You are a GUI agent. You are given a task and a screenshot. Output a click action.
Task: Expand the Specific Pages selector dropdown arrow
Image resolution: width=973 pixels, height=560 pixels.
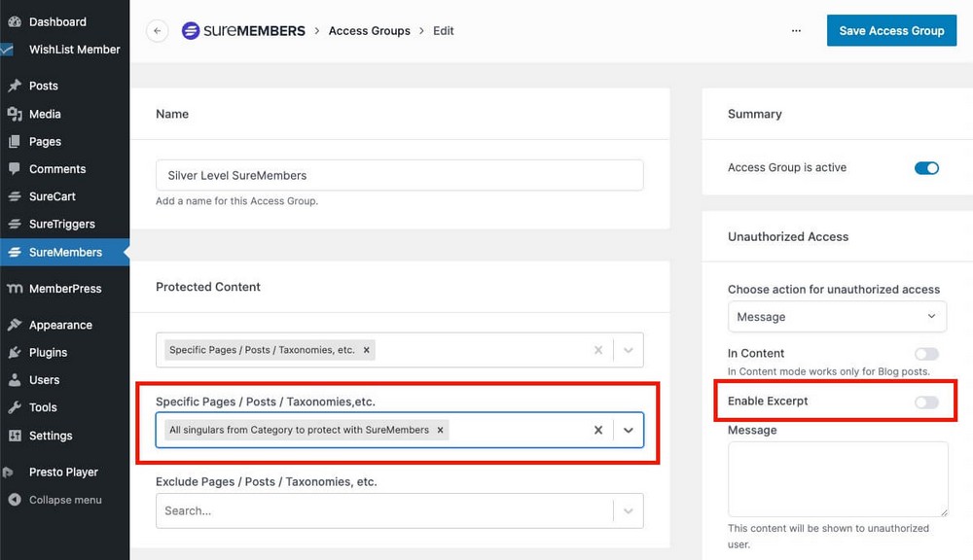(628, 430)
